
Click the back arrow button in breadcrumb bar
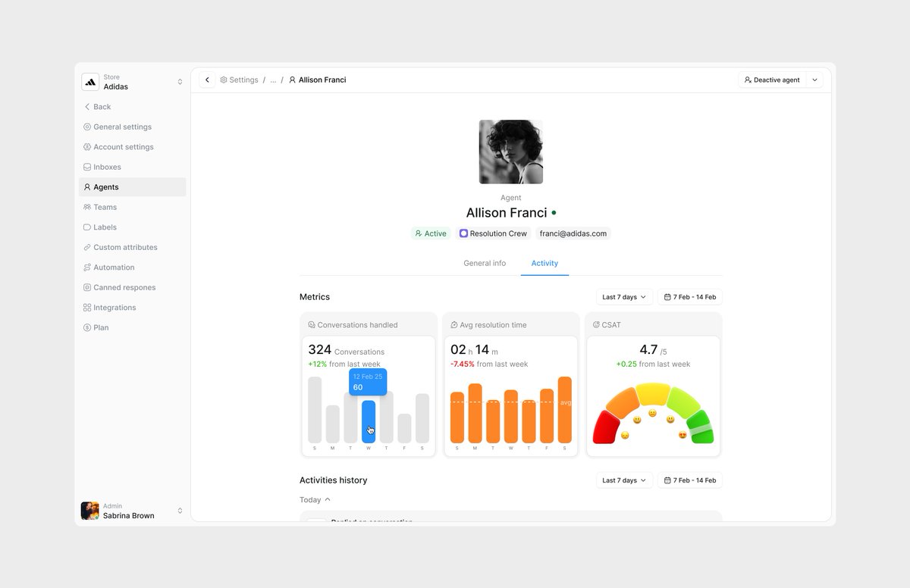point(207,80)
